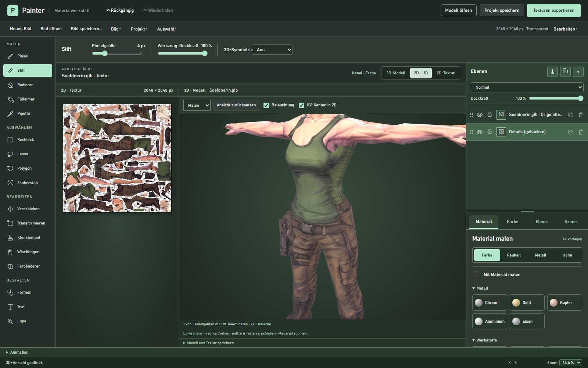Switch to the 2D-Textur view
The image size is (588, 368).
445,73
